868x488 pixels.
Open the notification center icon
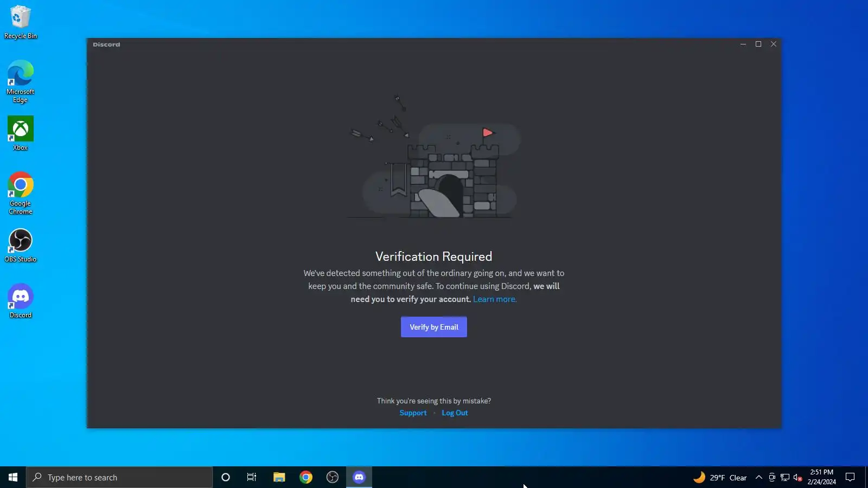[850, 477]
